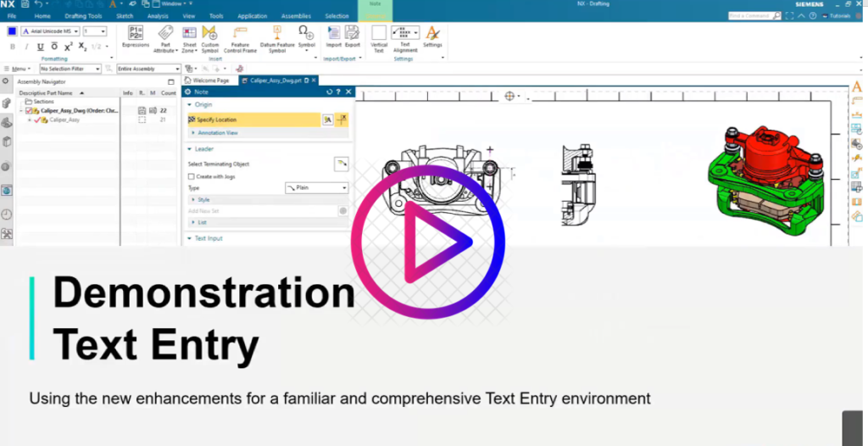Expand the Annotation View section
The width and height of the screenshot is (868, 446).
tap(217, 133)
